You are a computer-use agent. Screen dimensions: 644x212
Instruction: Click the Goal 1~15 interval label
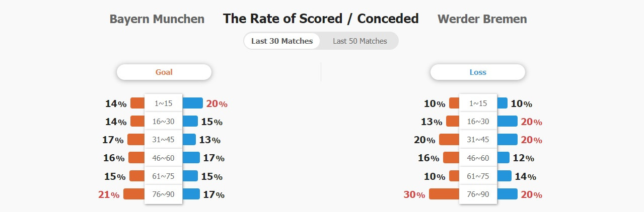pyautogui.click(x=164, y=103)
